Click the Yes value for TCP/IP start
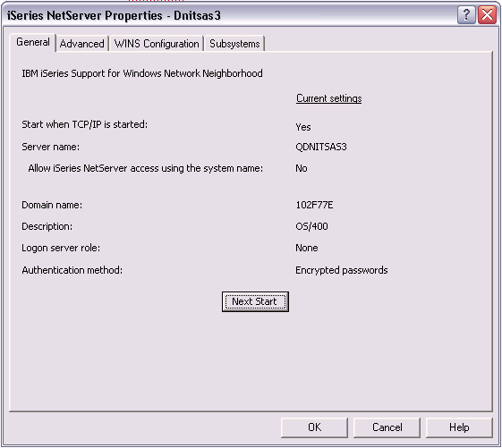This screenshot has width=502, height=448. pyautogui.click(x=303, y=127)
